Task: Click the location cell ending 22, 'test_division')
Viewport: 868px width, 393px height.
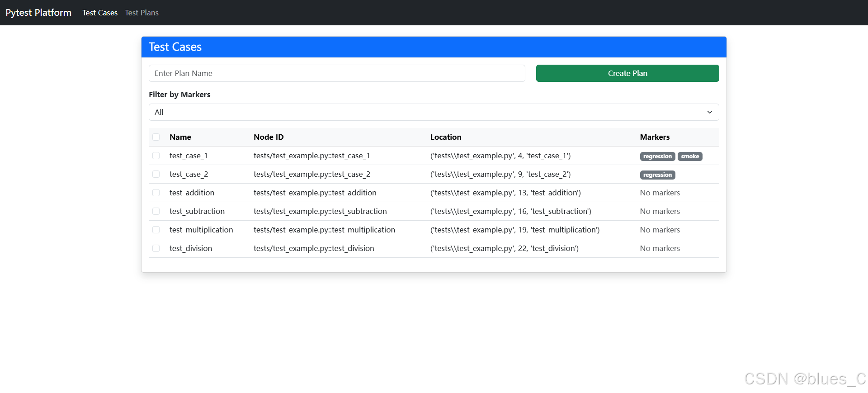Action: [505, 248]
